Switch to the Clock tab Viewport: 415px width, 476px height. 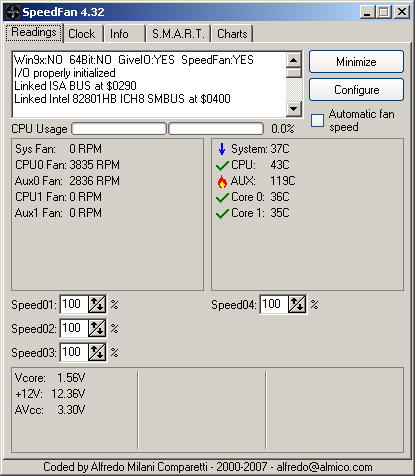(82, 34)
